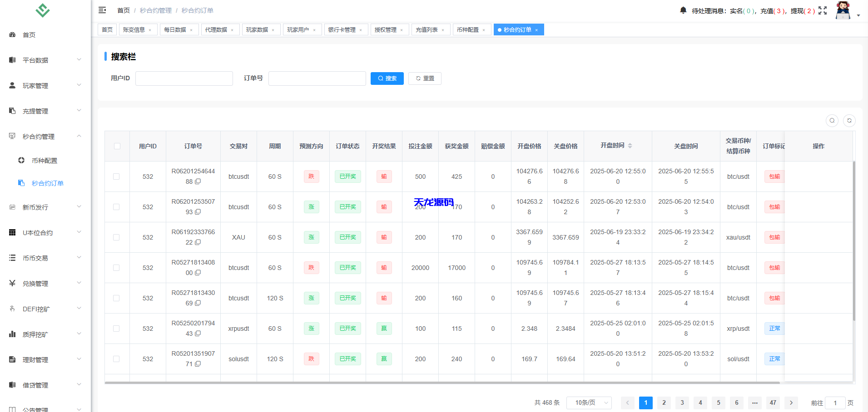Open table search via the magnifier icon

click(x=832, y=120)
